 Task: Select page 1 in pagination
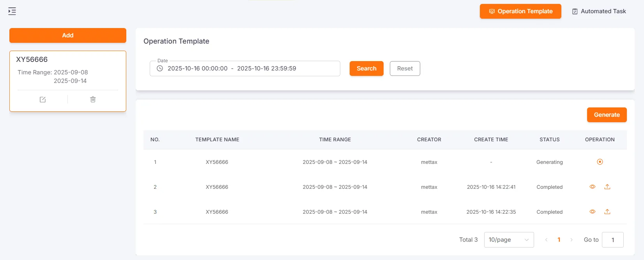pyautogui.click(x=559, y=240)
